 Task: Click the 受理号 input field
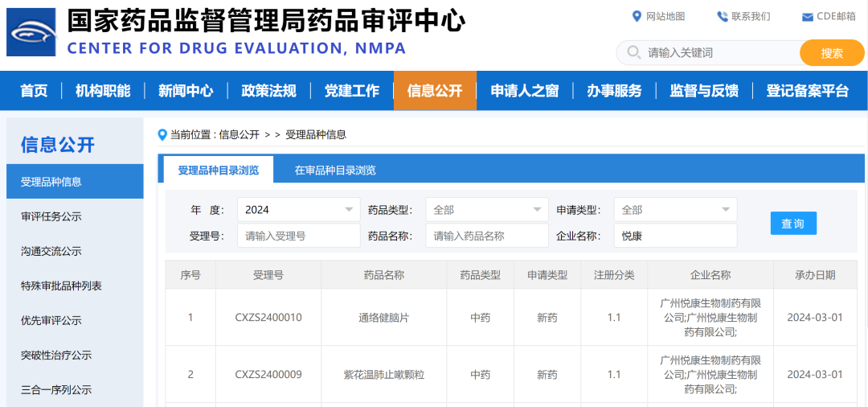[299, 236]
